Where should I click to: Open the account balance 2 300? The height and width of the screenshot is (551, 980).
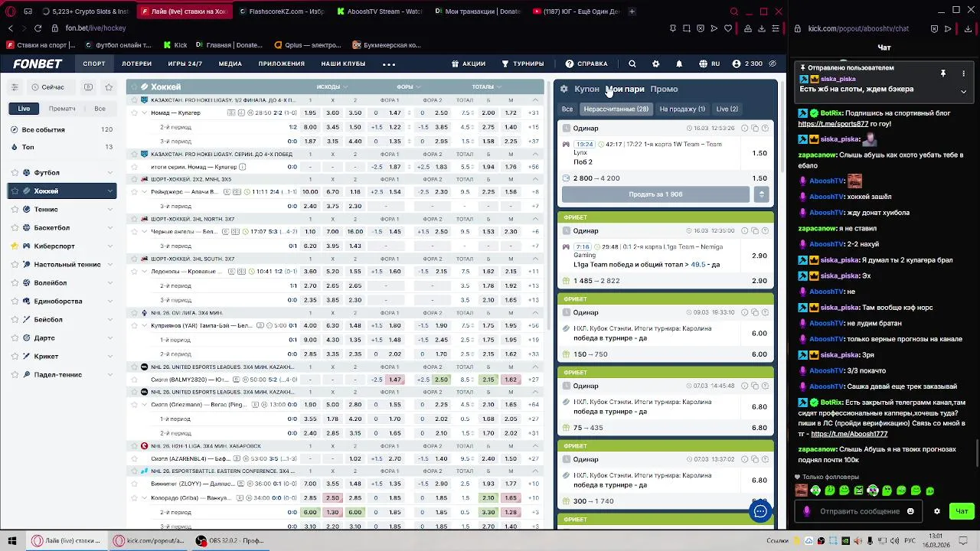[x=747, y=64]
